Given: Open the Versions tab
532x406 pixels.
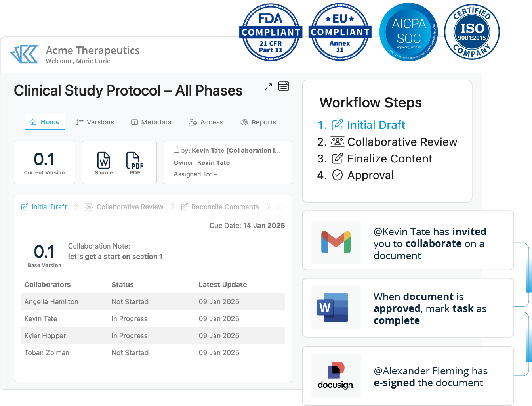Looking at the screenshot, I should [95, 122].
